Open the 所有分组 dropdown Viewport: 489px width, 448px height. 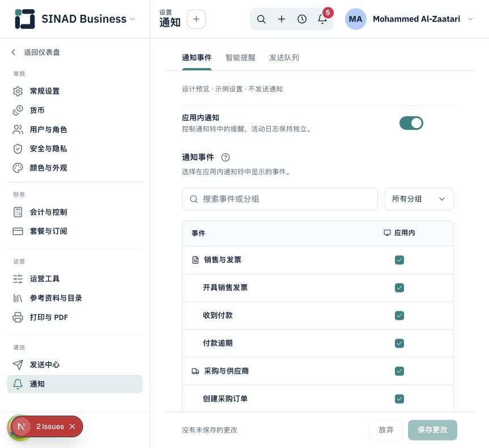pyautogui.click(x=419, y=199)
